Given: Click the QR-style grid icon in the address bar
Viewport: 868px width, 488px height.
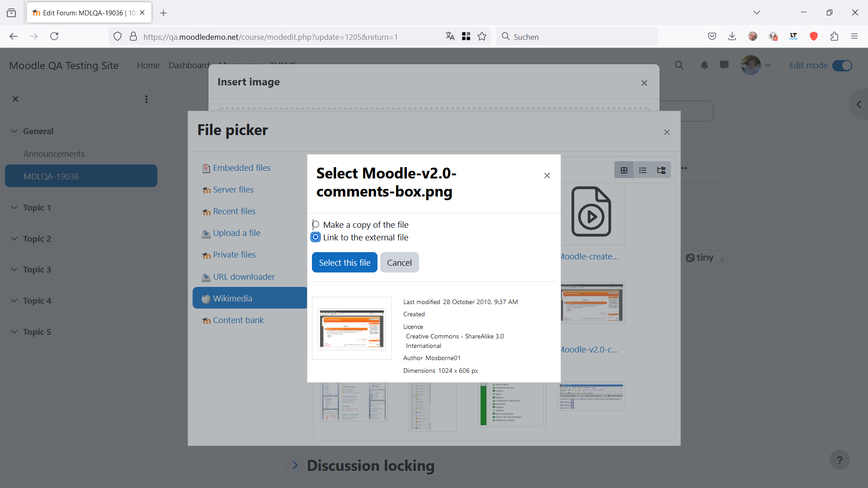Looking at the screenshot, I should pyautogui.click(x=466, y=36).
